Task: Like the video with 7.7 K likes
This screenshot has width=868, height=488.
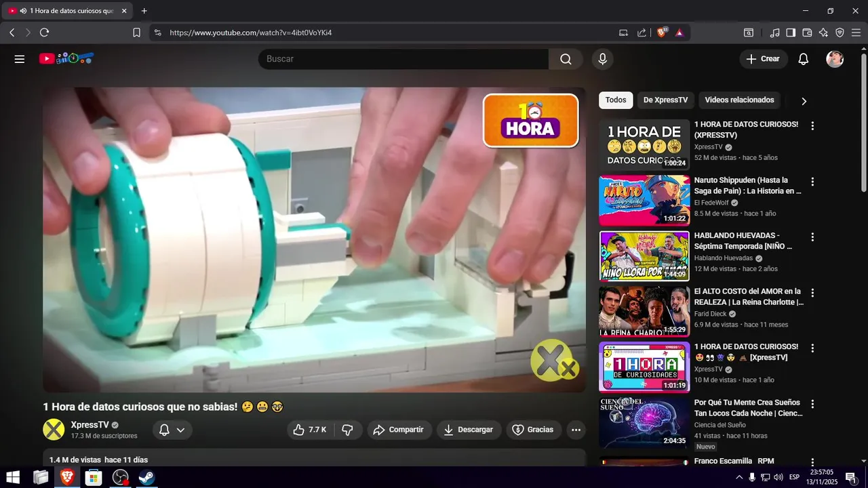Action: coord(309,430)
